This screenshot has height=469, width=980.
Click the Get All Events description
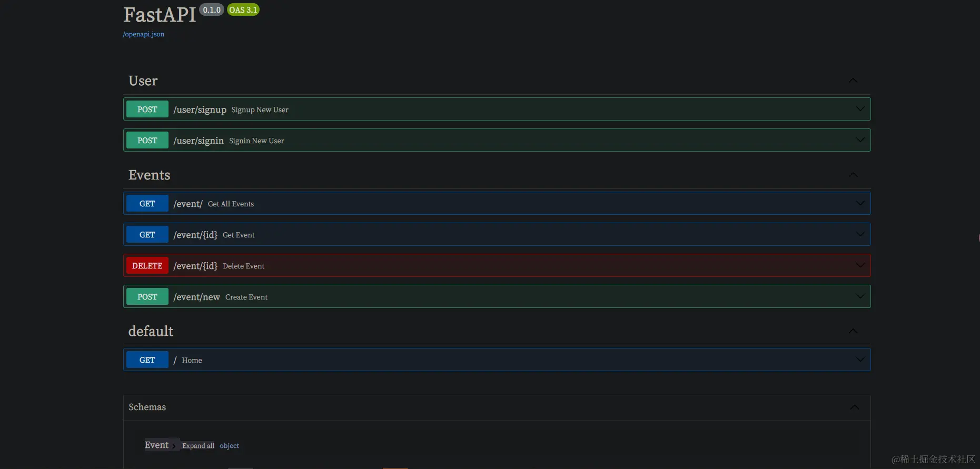tap(231, 204)
